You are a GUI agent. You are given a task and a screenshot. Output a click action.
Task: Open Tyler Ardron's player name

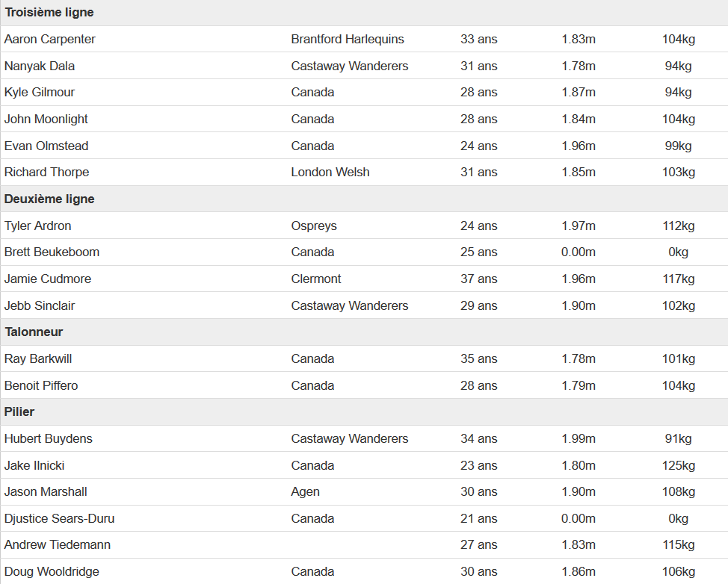pos(37,226)
